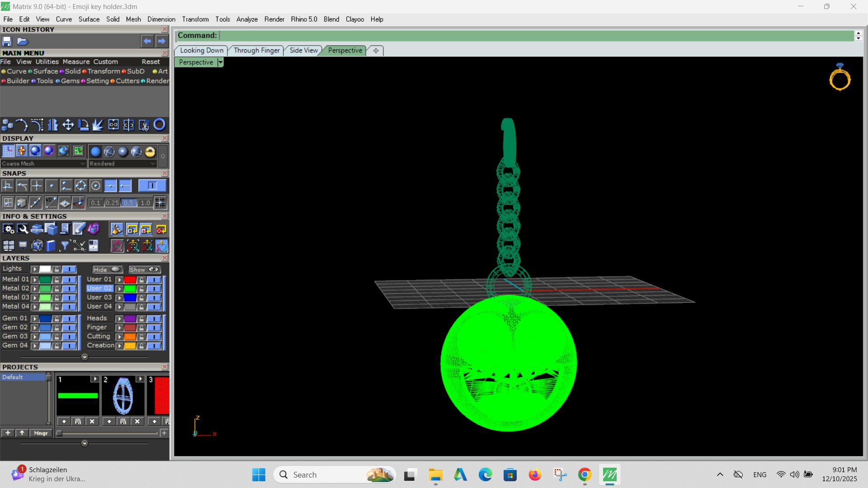868x488 pixels.
Task: Select the 0.25 snap increment
Action: (112, 203)
